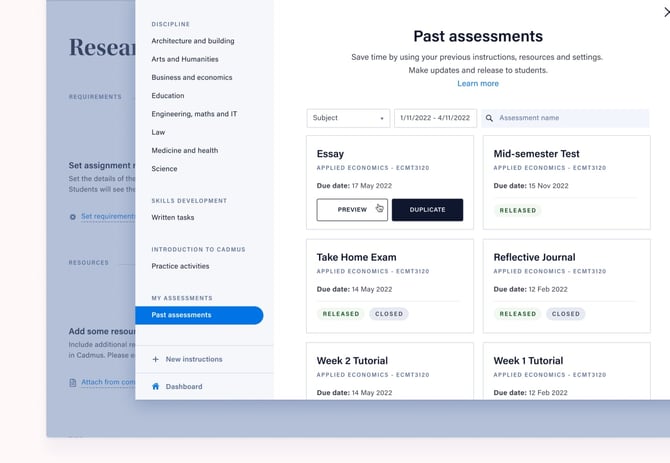Screen dimensions: 670x463
Task: Click New instructions link
Action: pyautogui.click(x=194, y=360)
